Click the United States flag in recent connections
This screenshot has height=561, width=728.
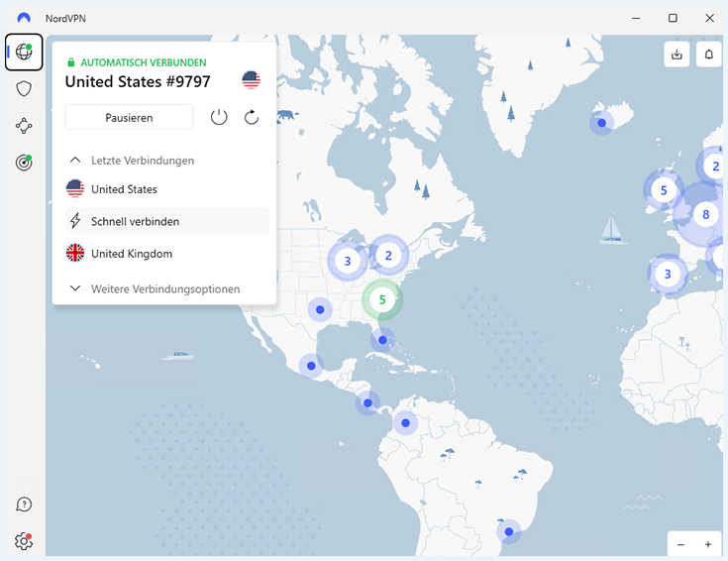75,189
